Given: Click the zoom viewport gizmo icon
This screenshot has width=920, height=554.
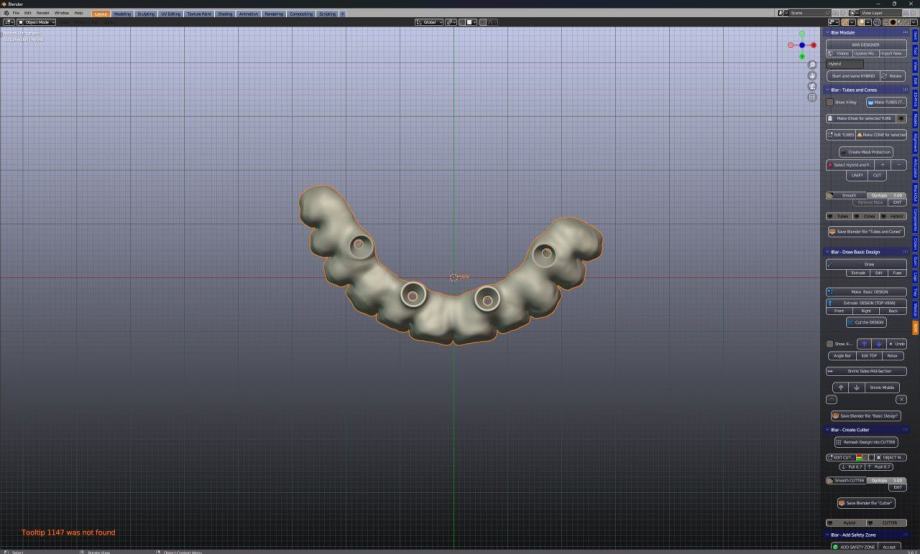Looking at the screenshot, I should click(812, 65).
